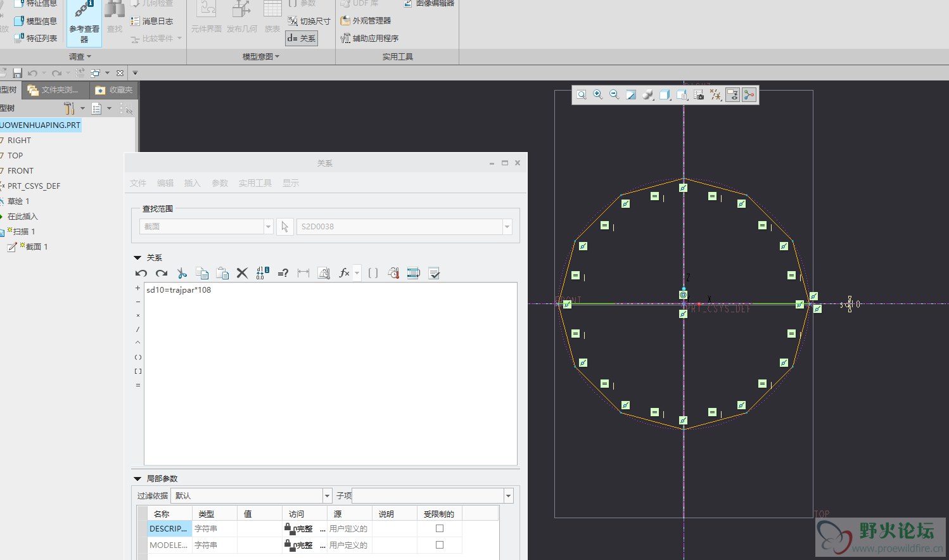The width and height of the screenshot is (949, 560).
Task: Click the units thermometer icon in relations toolbar
Action: click(393, 273)
